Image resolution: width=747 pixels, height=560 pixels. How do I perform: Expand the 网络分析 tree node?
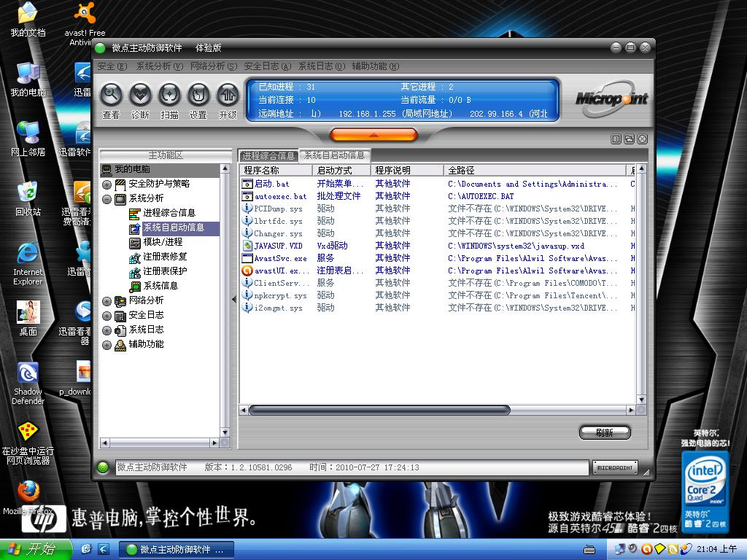tap(107, 301)
